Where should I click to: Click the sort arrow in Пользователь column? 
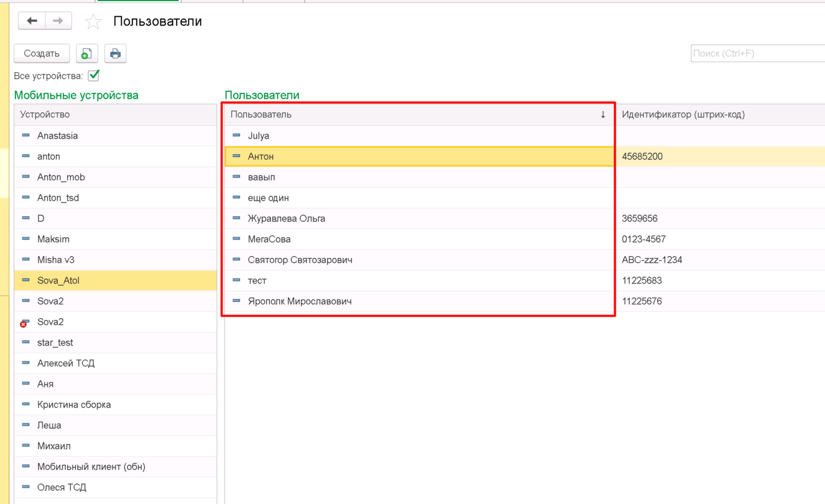[602, 114]
